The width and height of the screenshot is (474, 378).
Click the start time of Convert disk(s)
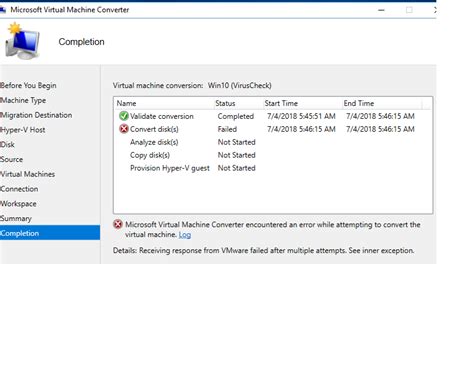[x=301, y=129]
